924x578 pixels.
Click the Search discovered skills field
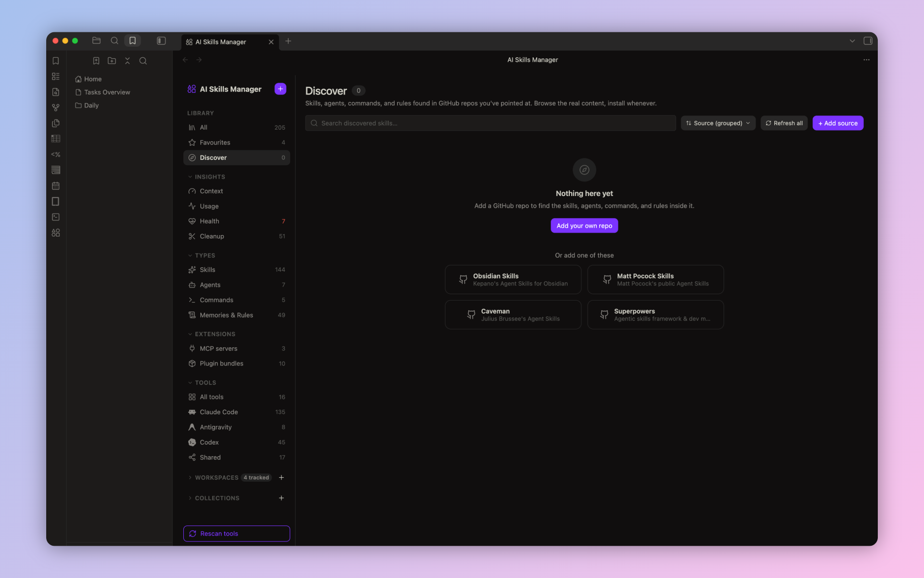click(x=490, y=123)
